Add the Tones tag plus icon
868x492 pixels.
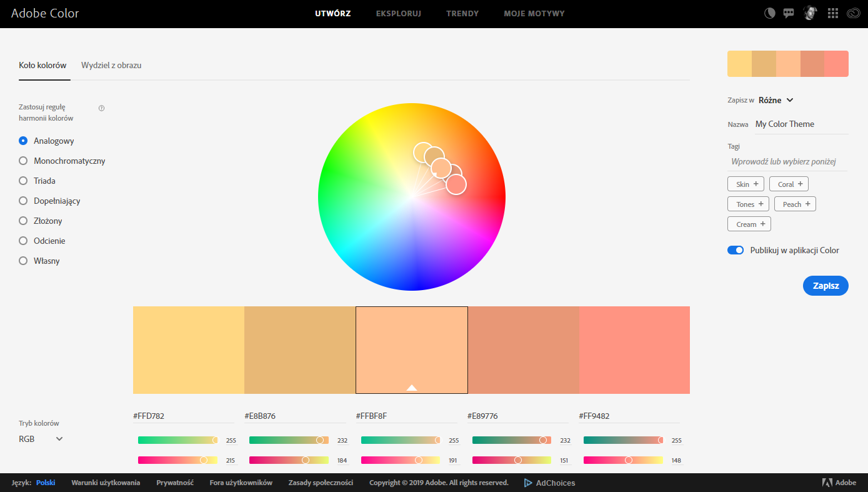(x=761, y=204)
